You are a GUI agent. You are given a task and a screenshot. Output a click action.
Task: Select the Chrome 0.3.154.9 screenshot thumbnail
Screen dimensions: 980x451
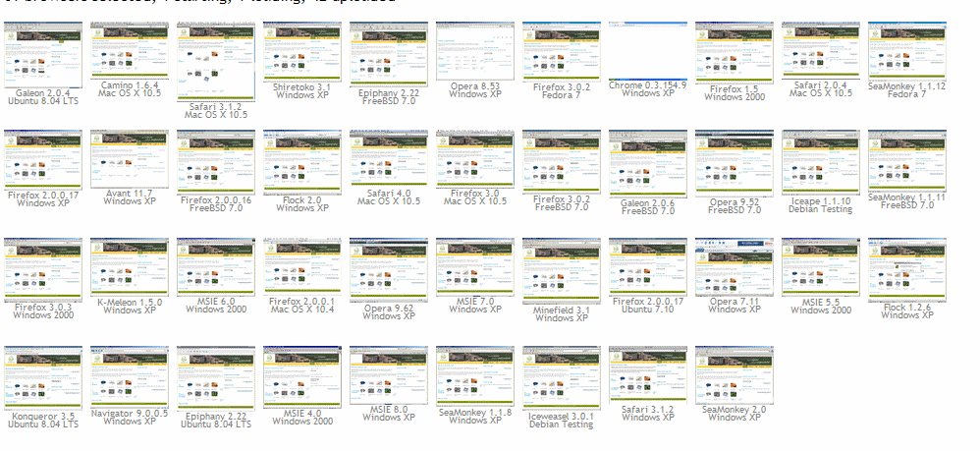(647, 51)
